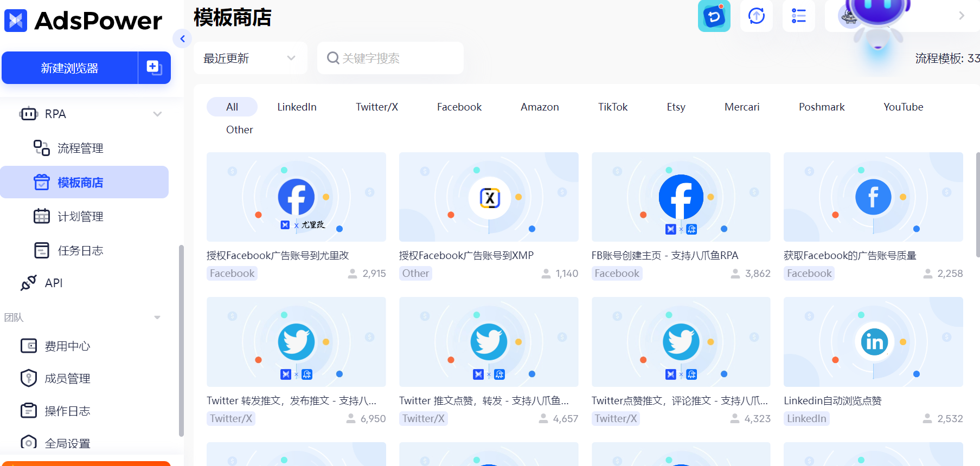Click the AdsPower logo icon
Screen dimensions: 980x466
pyautogui.click(x=16, y=21)
